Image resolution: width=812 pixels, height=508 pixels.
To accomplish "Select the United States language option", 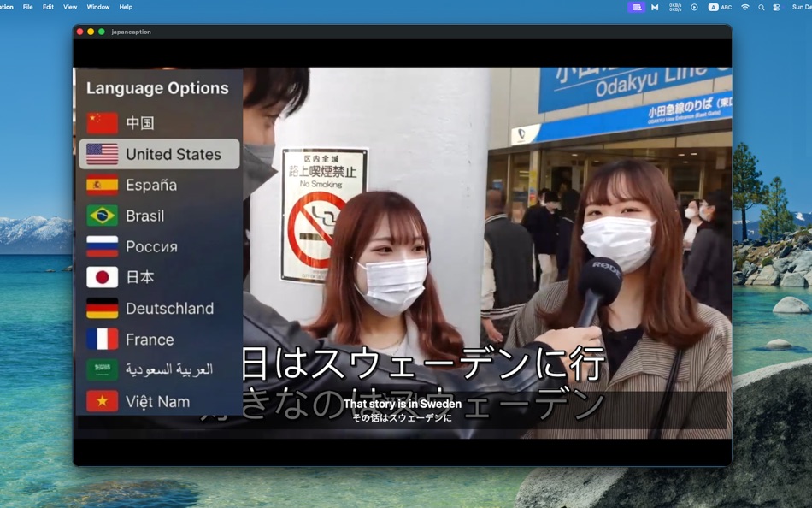I will click(x=159, y=154).
